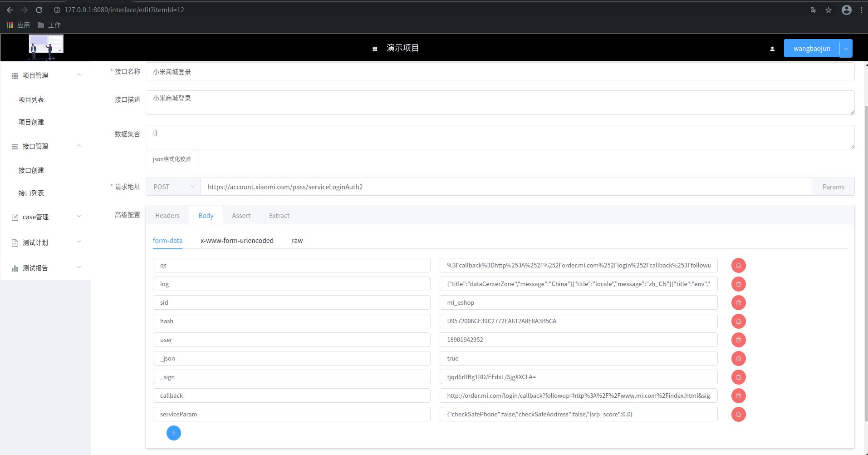The image size is (868, 455).
Task: Delete the _json form-data row
Action: pos(738,358)
